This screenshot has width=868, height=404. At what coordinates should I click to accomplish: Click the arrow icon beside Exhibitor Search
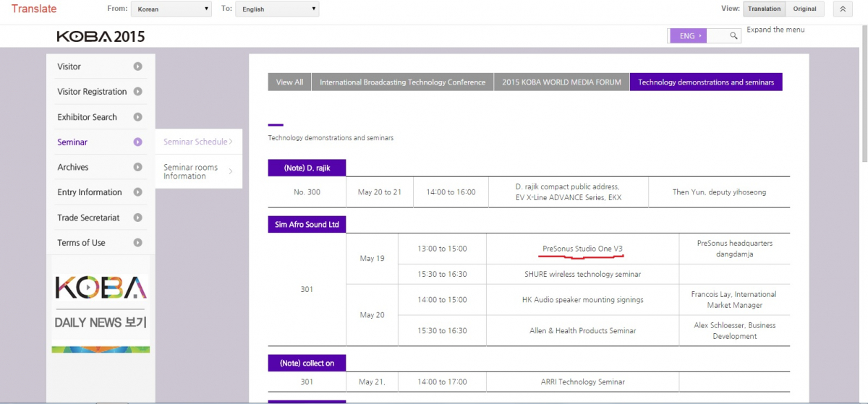[137, 117]
